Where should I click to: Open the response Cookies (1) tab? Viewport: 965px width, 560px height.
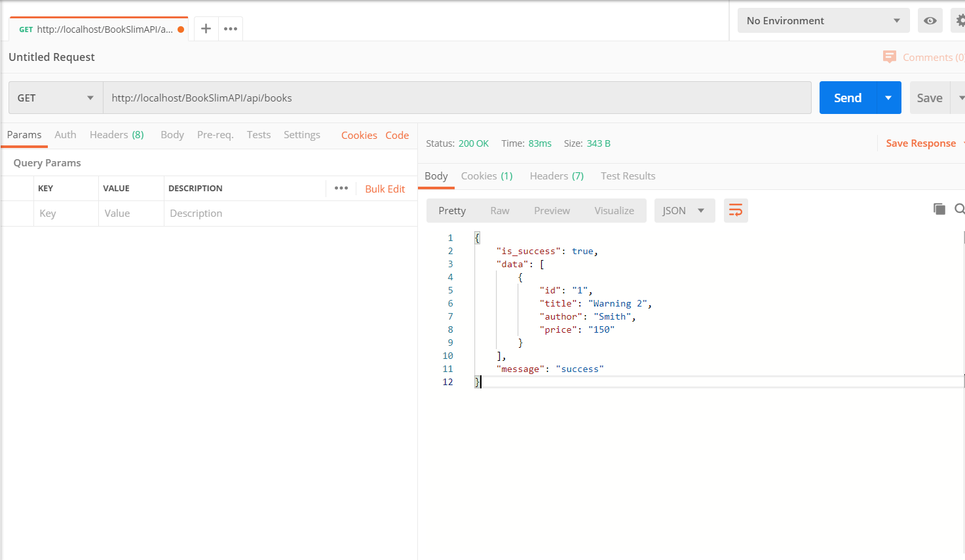[487, 176]
